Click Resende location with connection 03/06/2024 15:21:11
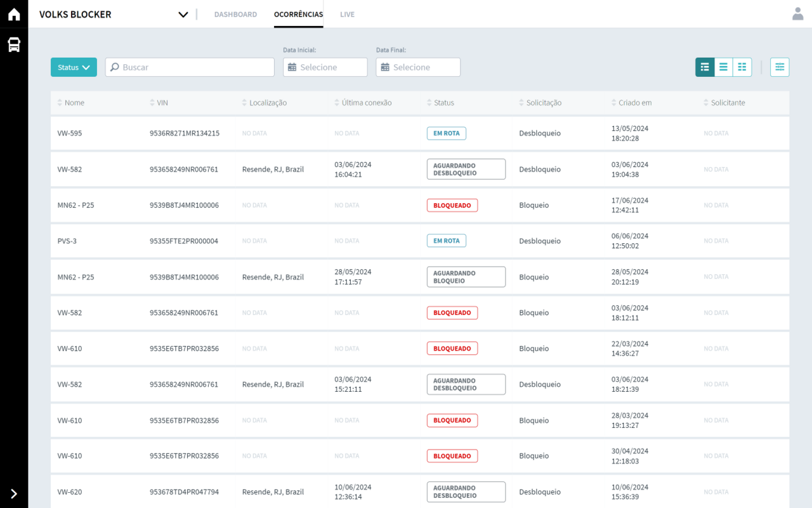812x508 pixels. (273, 384)
